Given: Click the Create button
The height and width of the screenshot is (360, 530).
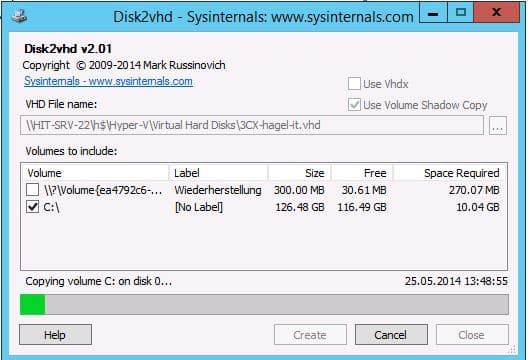Looking at the screenshot, I should click(310, 335).
